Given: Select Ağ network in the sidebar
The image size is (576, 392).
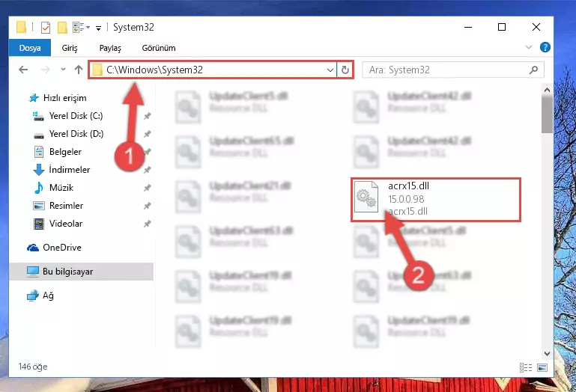Looking at the screenshot, I should coord(40,295).
